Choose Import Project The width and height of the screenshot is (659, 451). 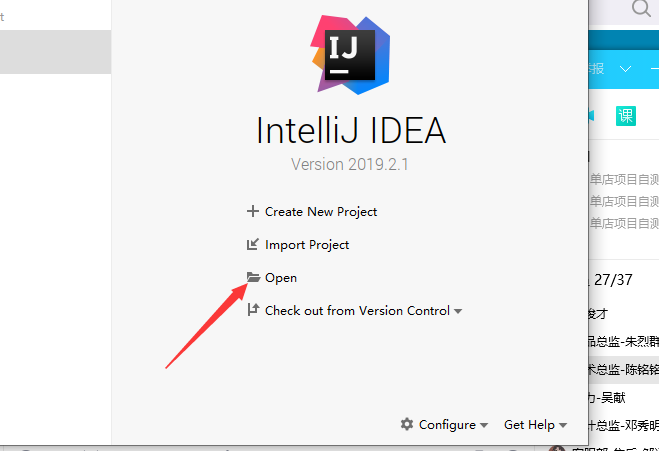coord(307,245)
